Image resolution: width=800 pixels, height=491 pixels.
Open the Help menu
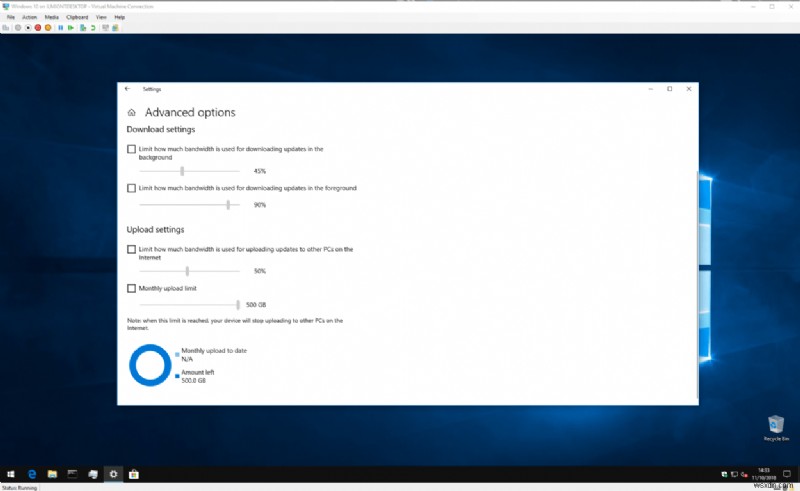pos(119,17)
